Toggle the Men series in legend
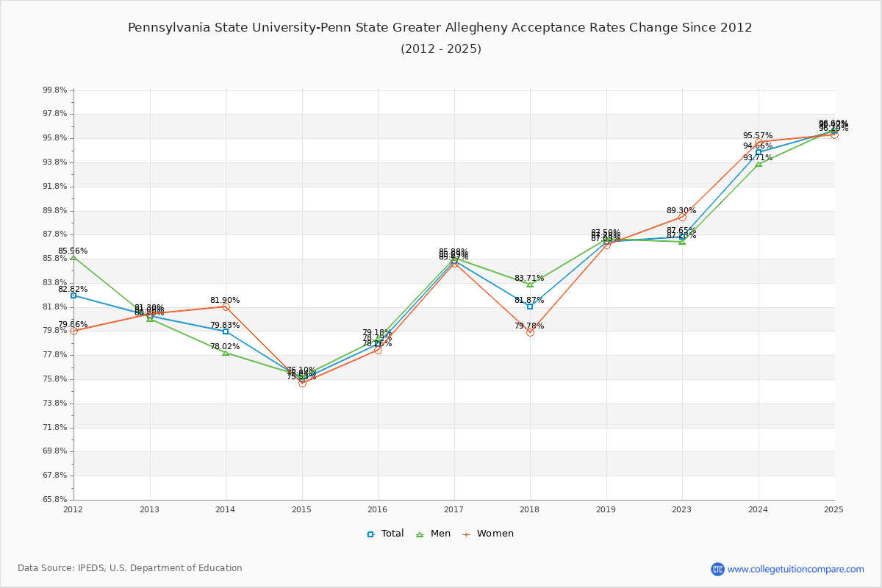The width and height of the screenshot is (882, 588). (x=434, y=534)
